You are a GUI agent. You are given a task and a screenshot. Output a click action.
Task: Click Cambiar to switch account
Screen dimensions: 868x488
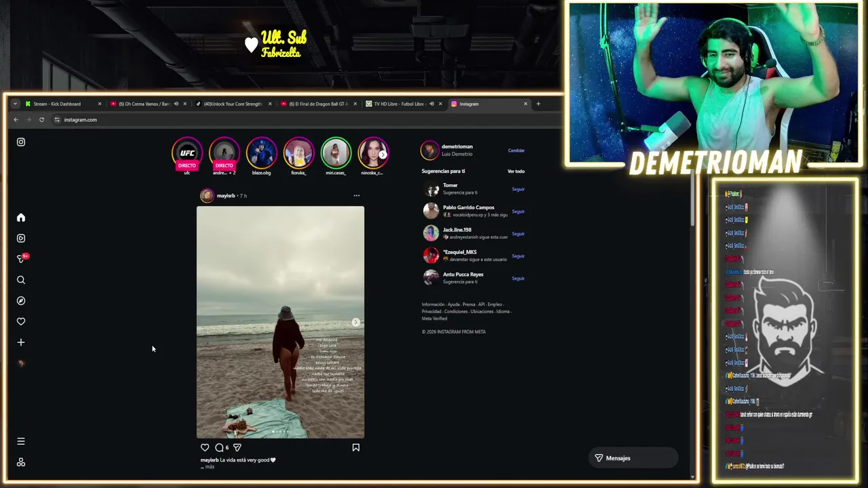pyautogui.click(x=516, y=150)
